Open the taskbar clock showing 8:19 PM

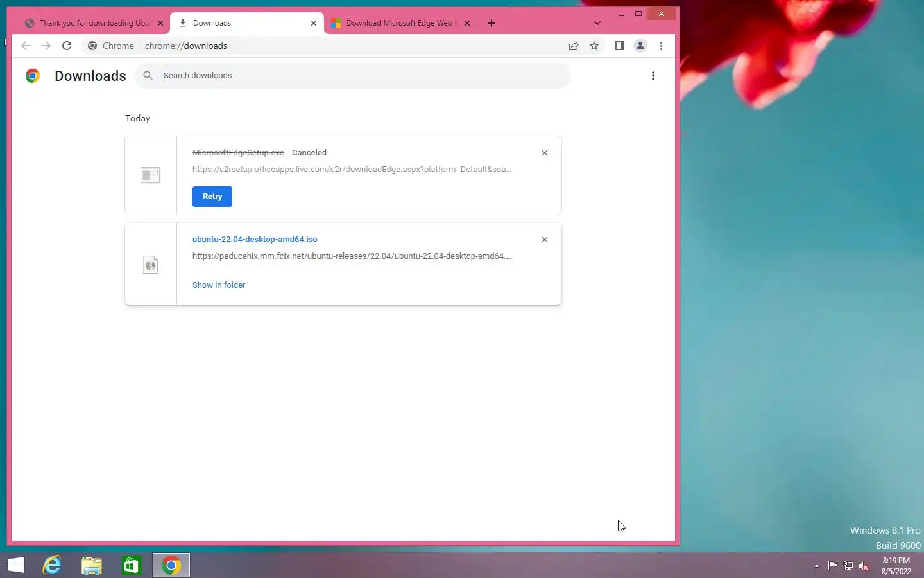pos(896,566)
